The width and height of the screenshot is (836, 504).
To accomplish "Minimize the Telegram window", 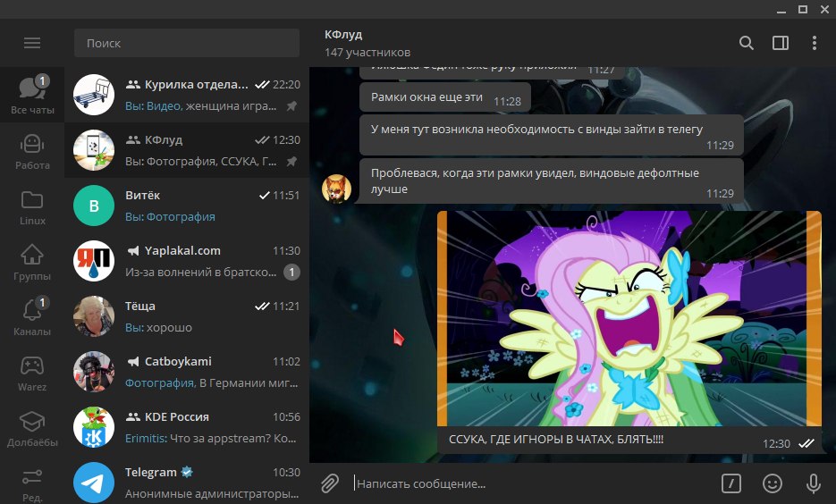I will pos(781,10).
